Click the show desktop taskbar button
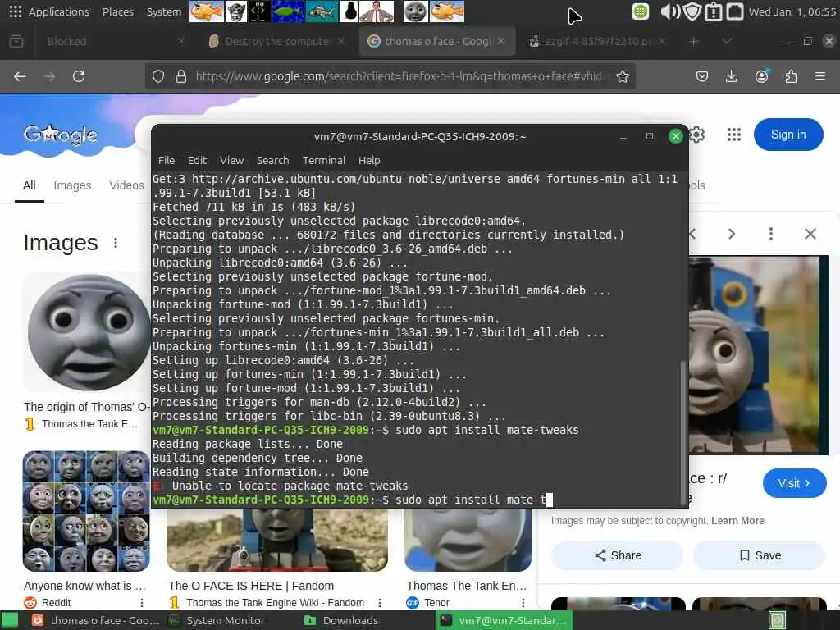This screenshot has width=840, height=630. [x=10, y=620]
